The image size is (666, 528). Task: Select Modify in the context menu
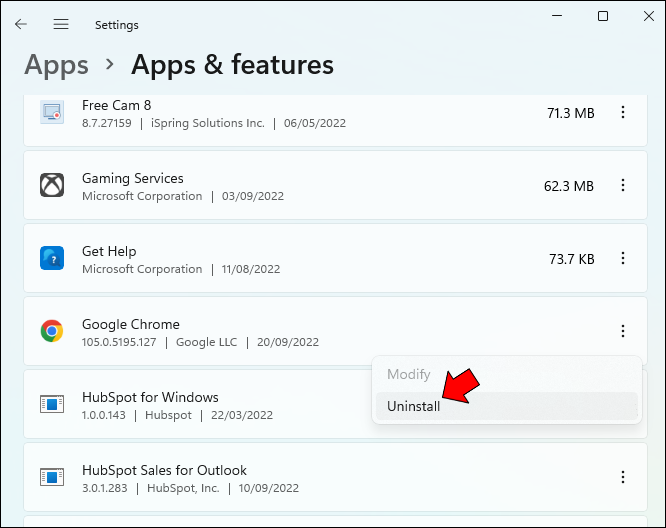(507, 374)
